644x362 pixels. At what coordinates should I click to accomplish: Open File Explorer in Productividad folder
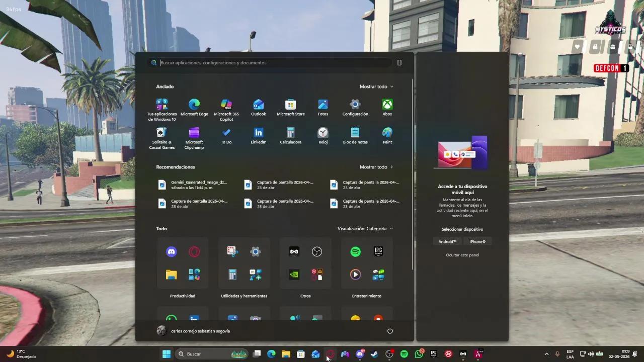[x=172, y=275]
